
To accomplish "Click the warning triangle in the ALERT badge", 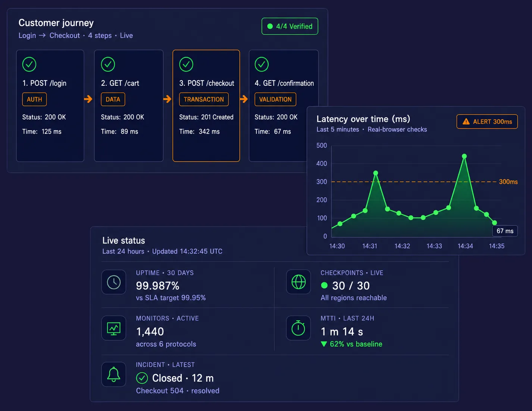I will point(466,121).
